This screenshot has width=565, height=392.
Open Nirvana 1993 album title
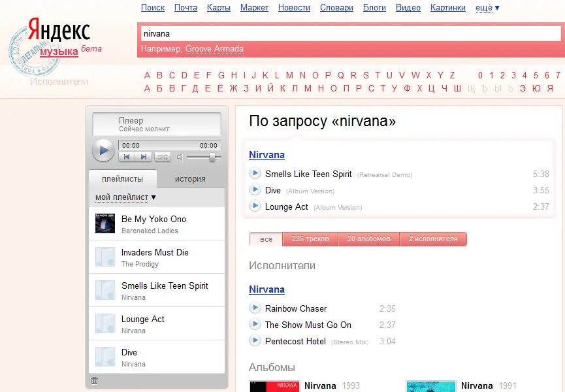pyautogui.click(x=320, y=385)
